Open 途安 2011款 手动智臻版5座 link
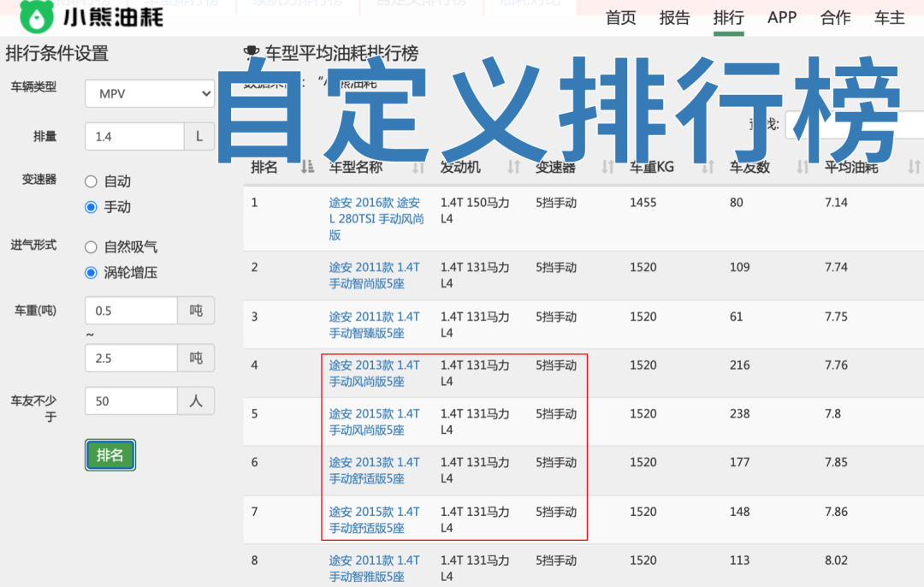The image size is (924, 587). click(374, 325)
